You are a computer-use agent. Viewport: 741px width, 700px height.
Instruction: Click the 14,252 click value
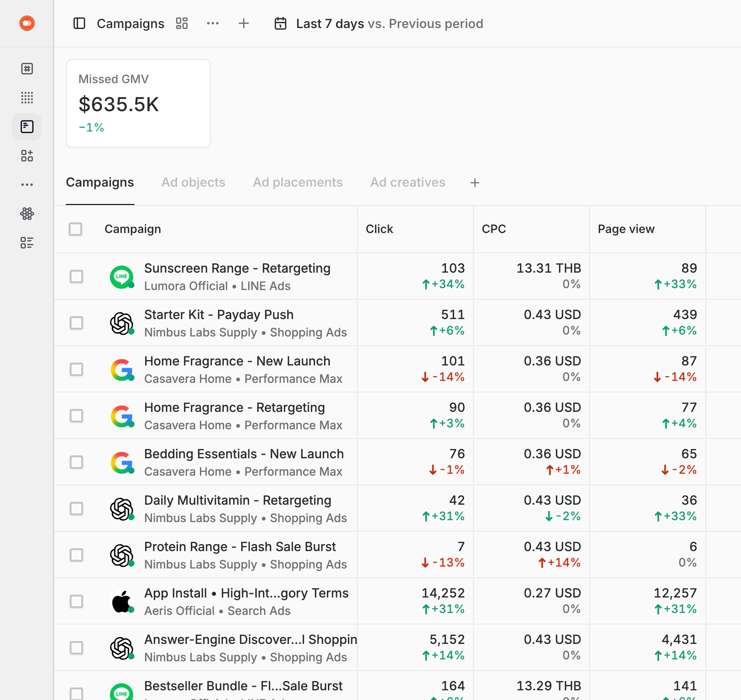point(443,593)
